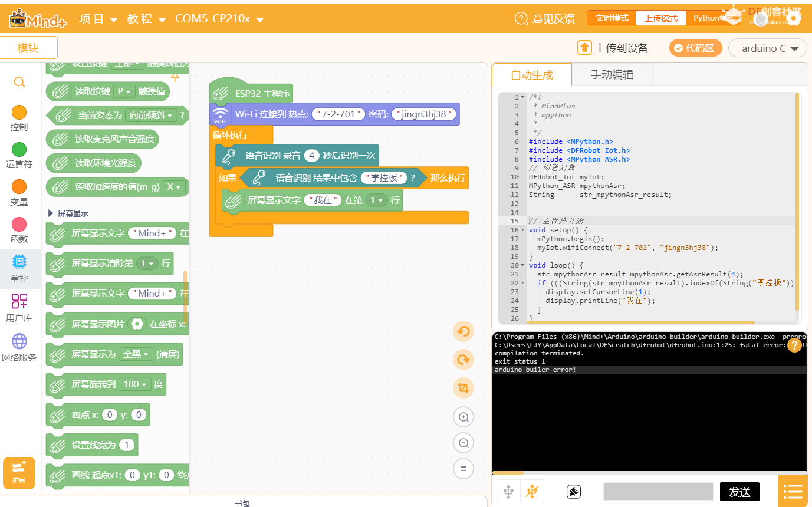Toggle the 代码区 code area
This screenshot has width=812, height=507.
tap(695, 48)
